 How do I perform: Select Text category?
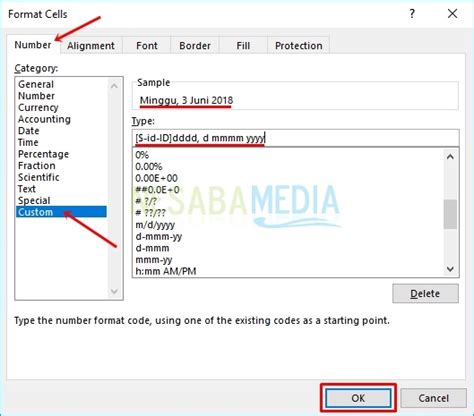click(x=61, y=189)
